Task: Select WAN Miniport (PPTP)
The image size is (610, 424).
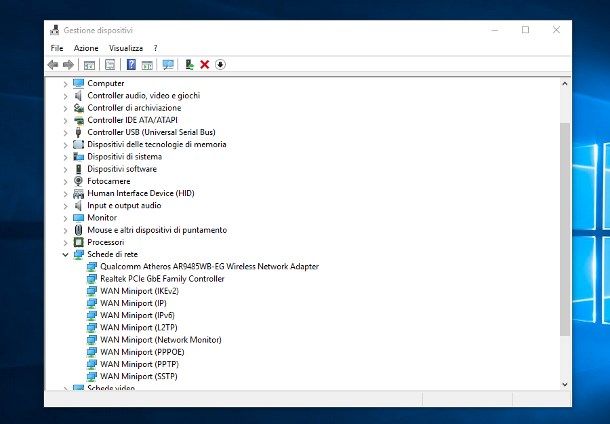Action: tap(139, 364)
